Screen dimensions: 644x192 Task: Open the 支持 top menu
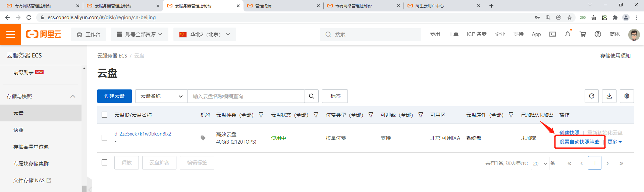518,34
